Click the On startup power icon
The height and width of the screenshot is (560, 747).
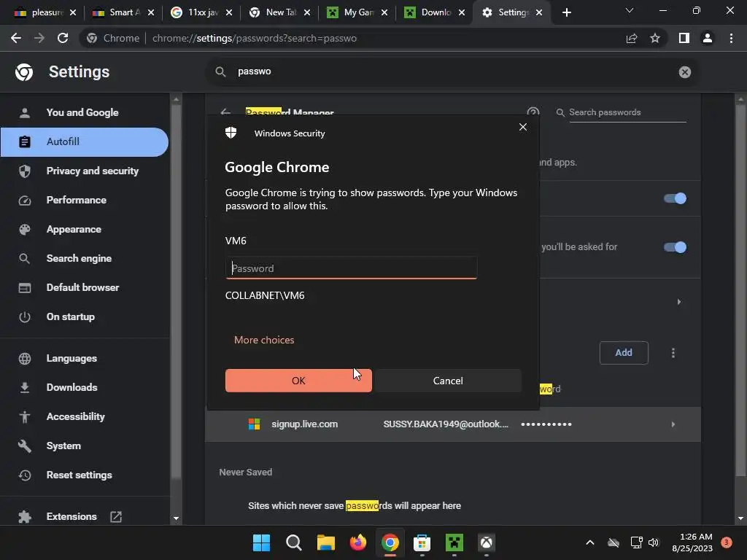tap(25, 316)
